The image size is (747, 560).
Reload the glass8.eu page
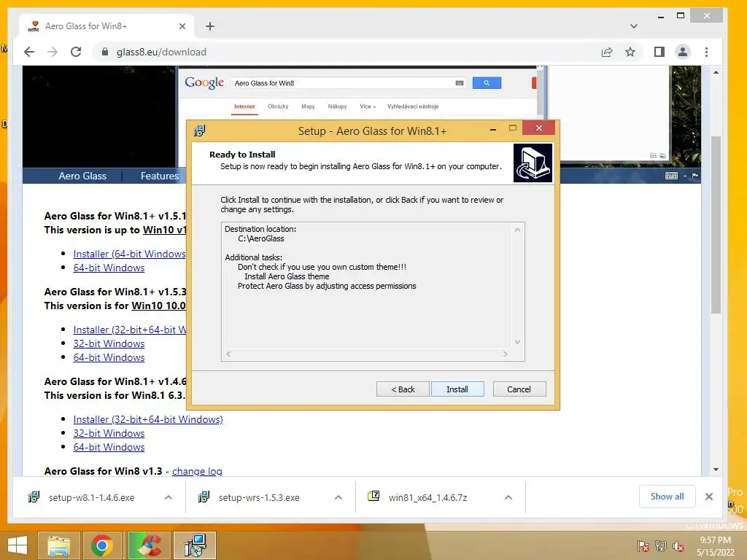tap(76, 52)
